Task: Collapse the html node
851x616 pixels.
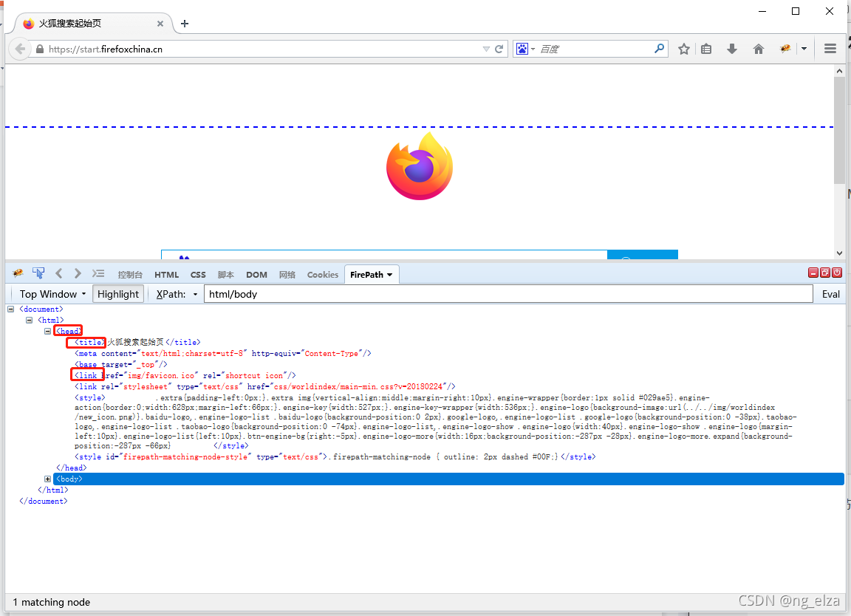Action: [29, 321]
